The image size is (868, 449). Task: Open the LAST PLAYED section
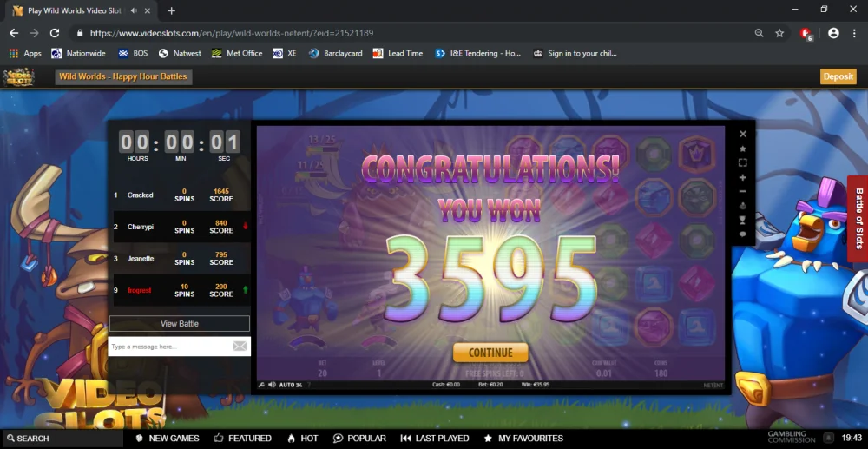coord(435,439)
